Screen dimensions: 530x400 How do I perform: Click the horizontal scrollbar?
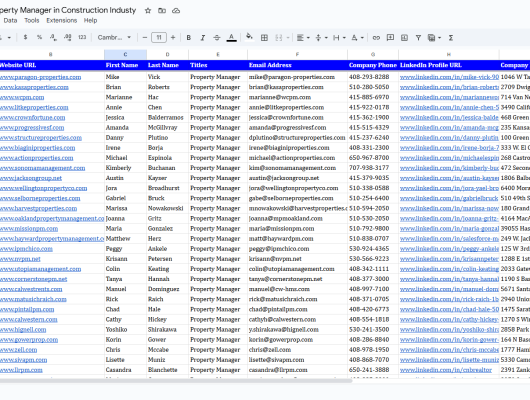(176, 381)
